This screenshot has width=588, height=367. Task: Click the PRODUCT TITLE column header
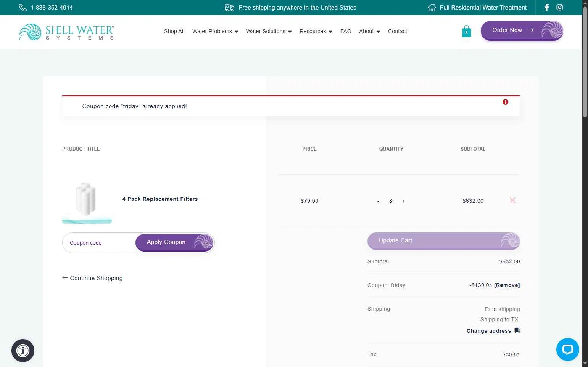(x=81, y=149)
